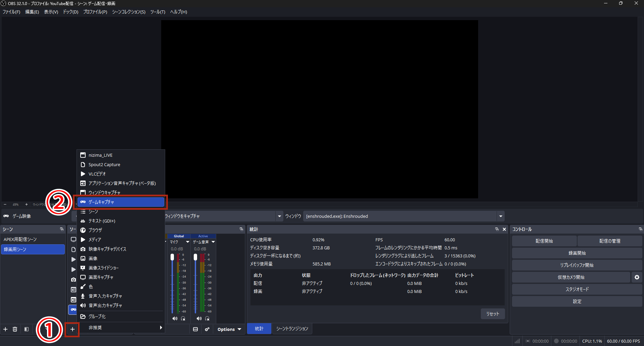Toggle monitoring headphone icon for ゲーム音声

(x=207, y=318)
